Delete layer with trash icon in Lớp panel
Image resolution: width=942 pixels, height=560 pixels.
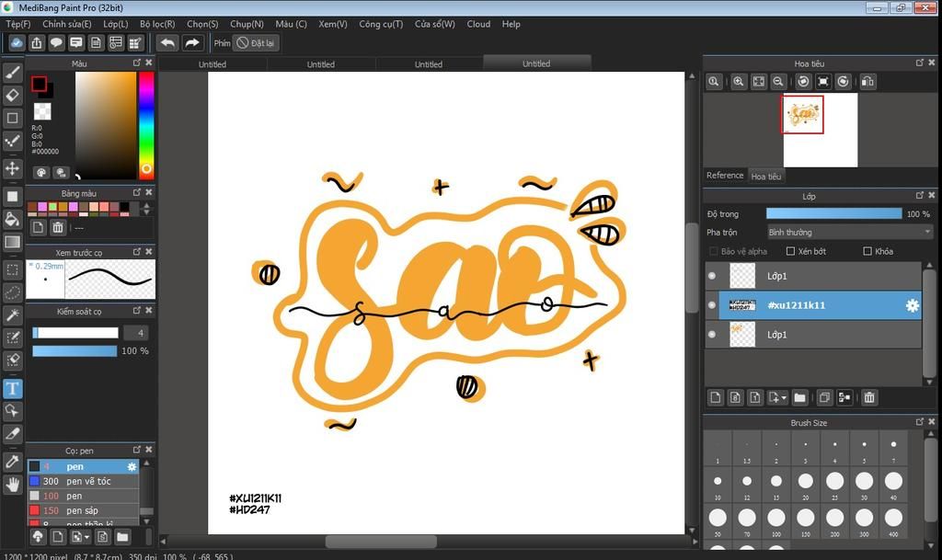tap(869, 397)
